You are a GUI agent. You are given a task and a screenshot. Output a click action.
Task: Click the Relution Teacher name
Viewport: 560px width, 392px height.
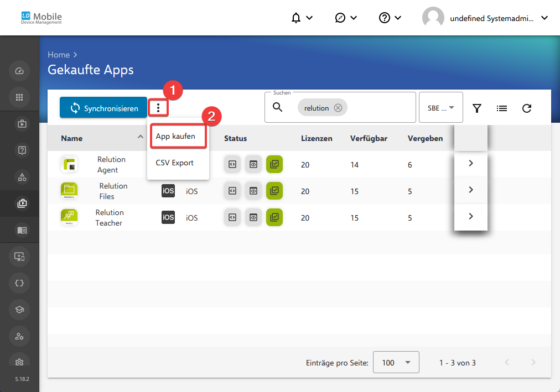click(x=109, y=218)
